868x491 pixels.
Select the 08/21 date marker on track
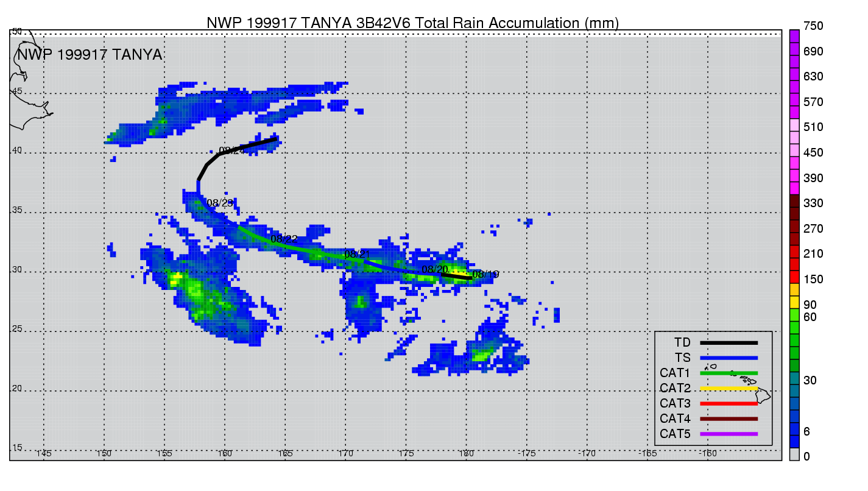pos(357,254)
